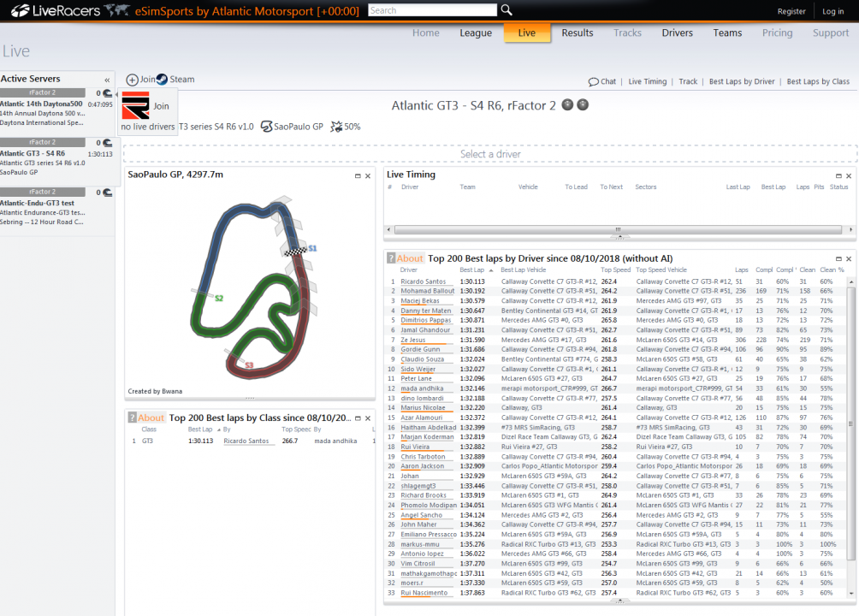Sort by Best Lap column in driver table
The image size is (859, 616).
click(x=471, y=269)
